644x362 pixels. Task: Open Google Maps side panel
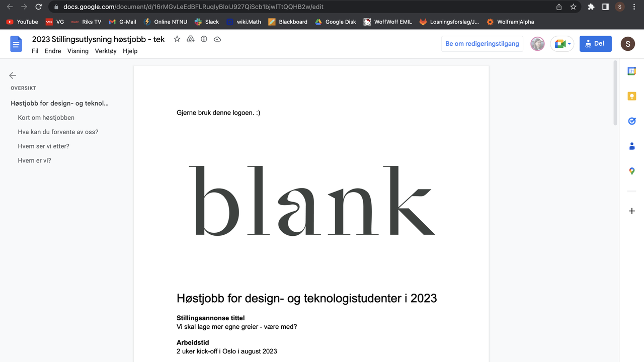pyautogui.click(x=632, y=171)
